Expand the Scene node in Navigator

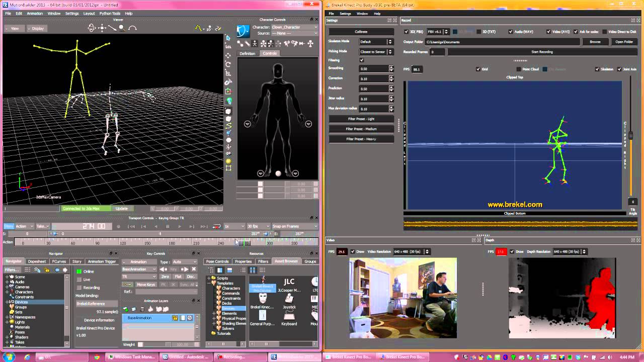(x=8, y=277)
